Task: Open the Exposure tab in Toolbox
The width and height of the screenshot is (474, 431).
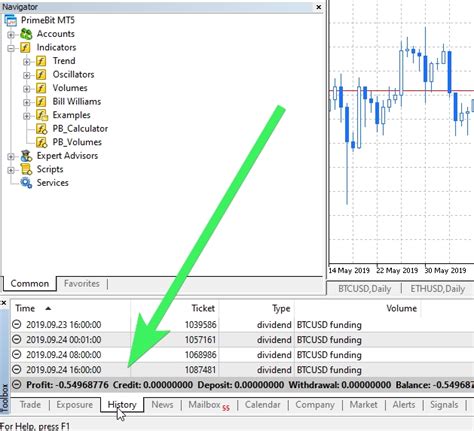Action: point(74,404)
